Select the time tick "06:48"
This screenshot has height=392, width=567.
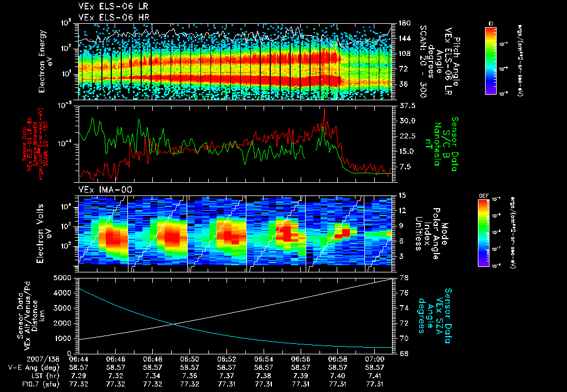coord(152,359)
